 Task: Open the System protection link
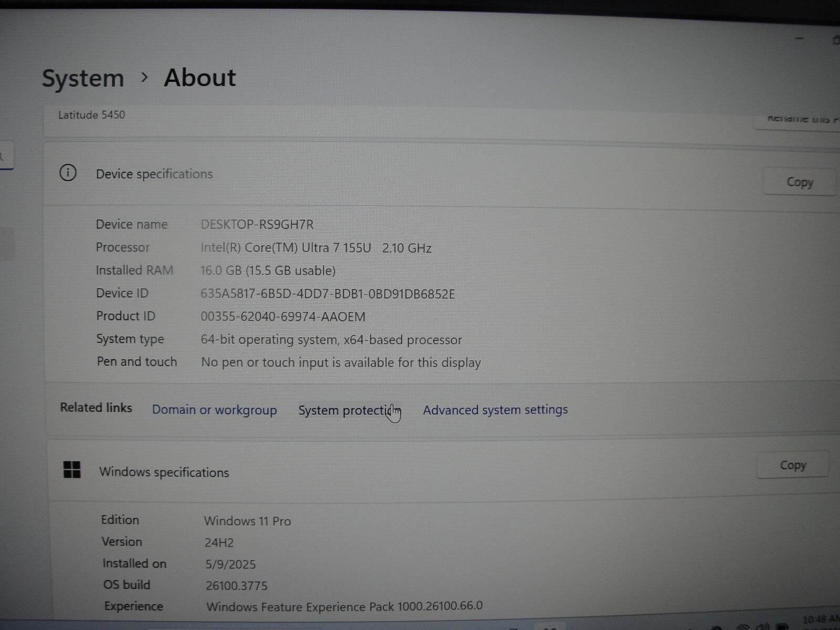(350, 410)
